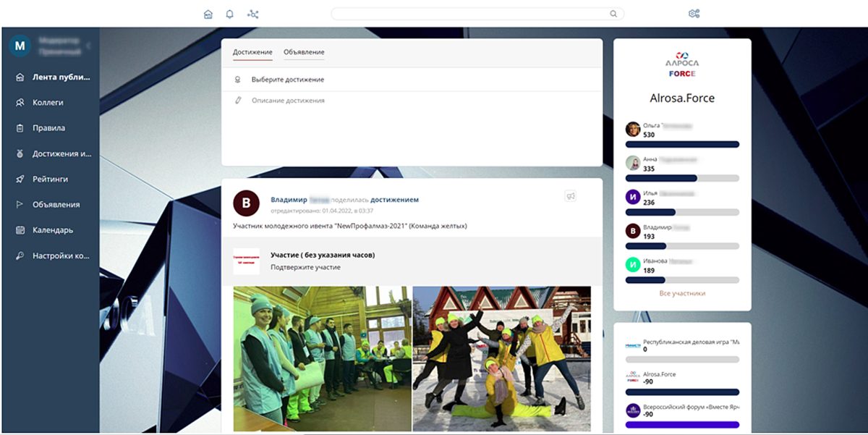Viewport: 868px width, 435px height.
Task: Open Владимир's profile name link in post
Action: (x=289, y=200)
